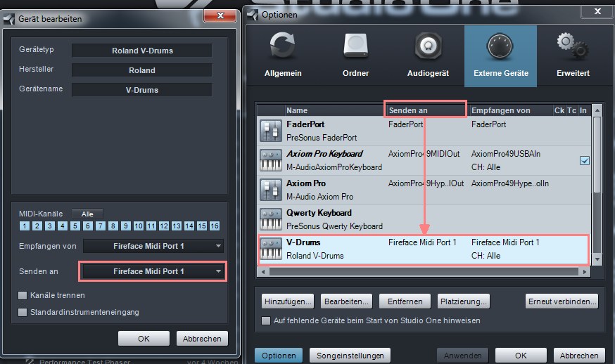The width and height of the screenshot is (615, 364).
Task: Open the Allgemein options tab
Action: coord(283,56)
